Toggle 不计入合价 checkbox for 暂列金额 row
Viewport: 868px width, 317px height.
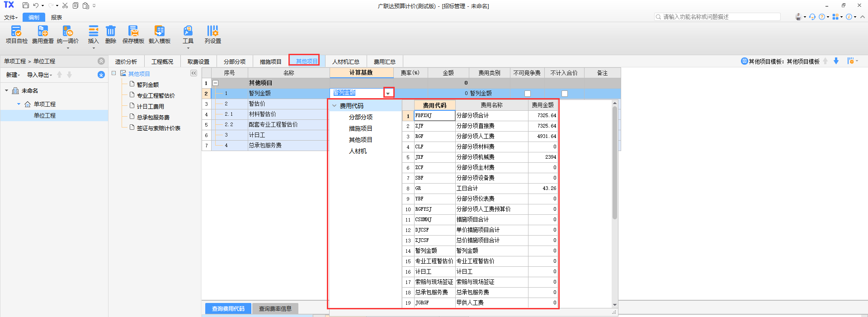tap(564, 94)
